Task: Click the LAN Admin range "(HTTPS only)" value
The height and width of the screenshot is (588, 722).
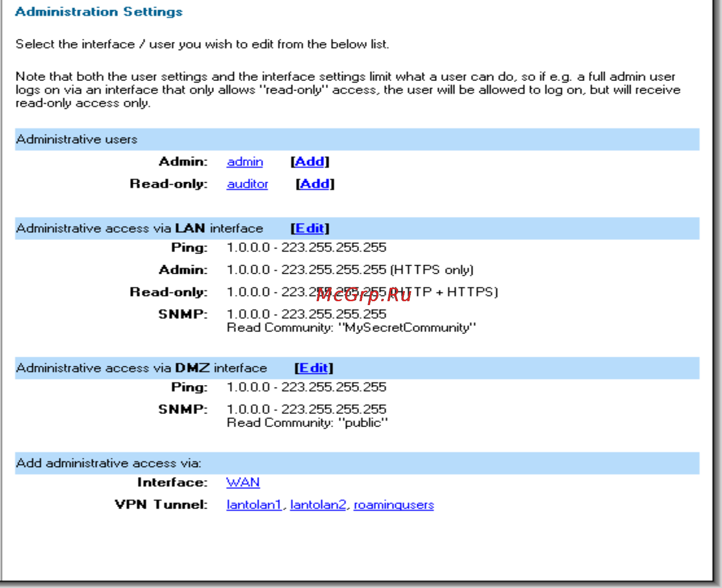Action: point(350,270)
